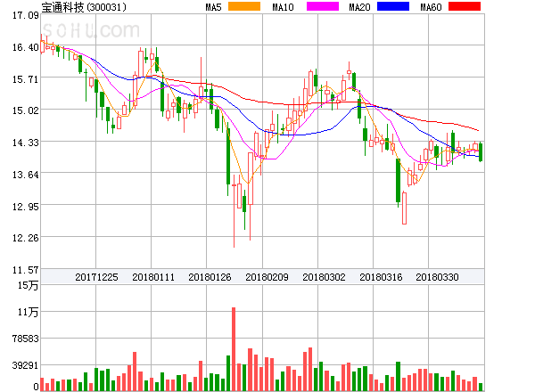Click the MA5 legend label
The width and height of the screenshot is (535, 392).
214,7
